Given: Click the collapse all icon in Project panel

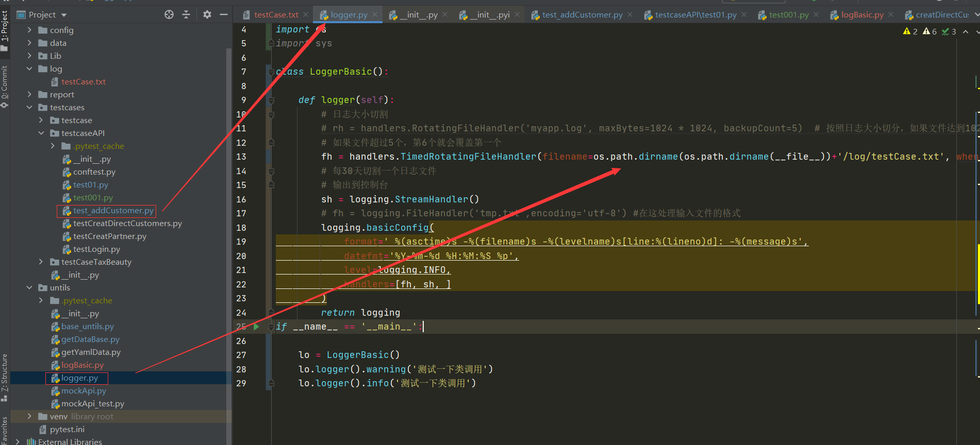Looking at the screenshot, I should (x=186, y=14).
